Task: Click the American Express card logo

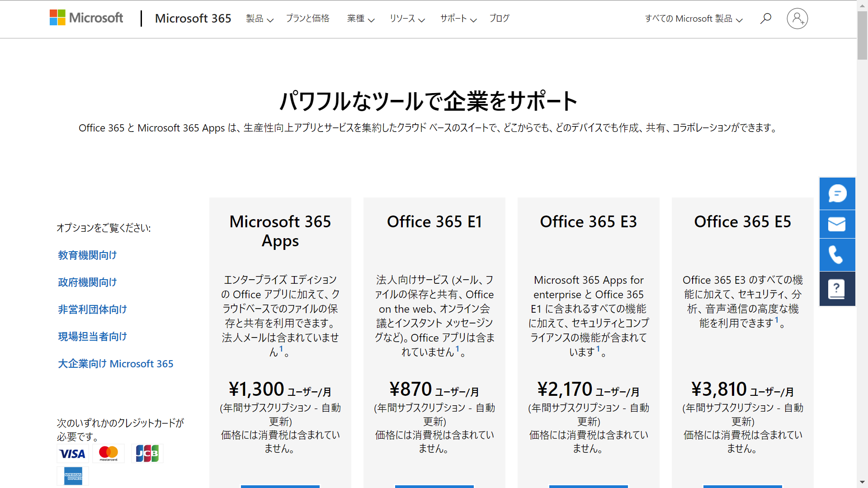Action: (73, 476)
